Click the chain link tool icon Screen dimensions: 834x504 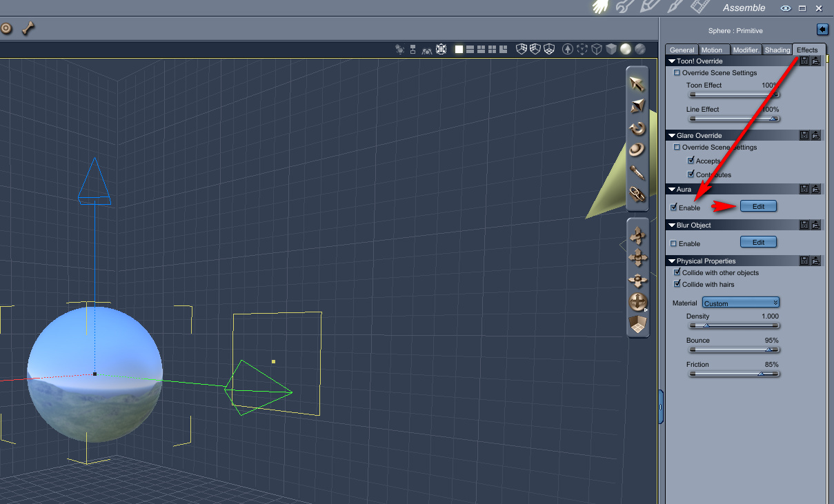637,194
